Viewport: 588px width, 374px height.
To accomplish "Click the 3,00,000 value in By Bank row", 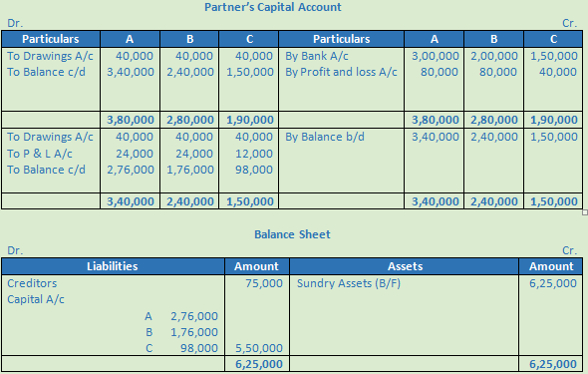I will tap(435, 56).
